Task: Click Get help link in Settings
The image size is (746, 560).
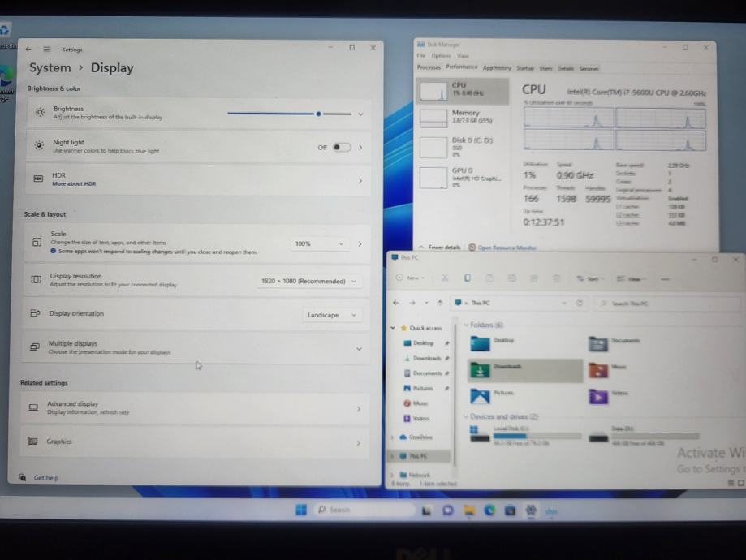Action: click(x=45, y=478)
